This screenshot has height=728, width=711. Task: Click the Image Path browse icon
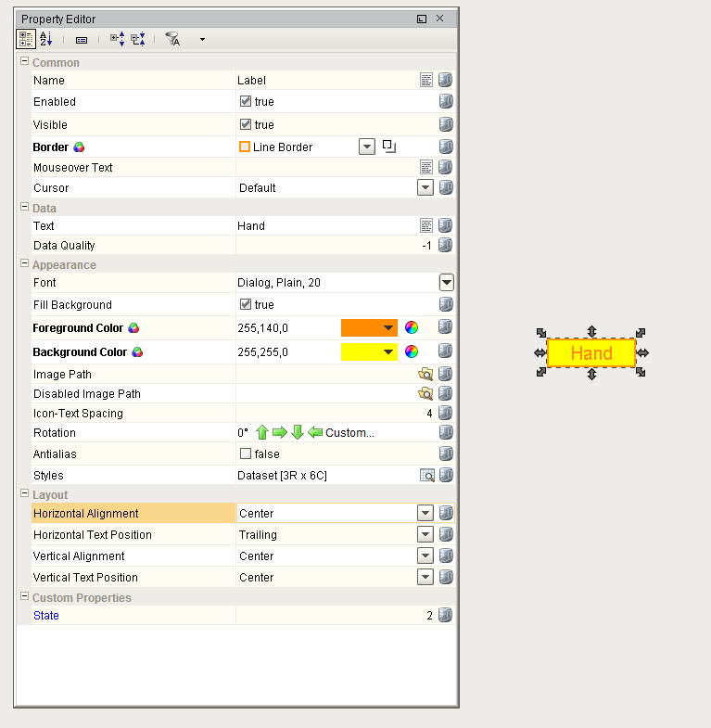(x=426, y=375)
